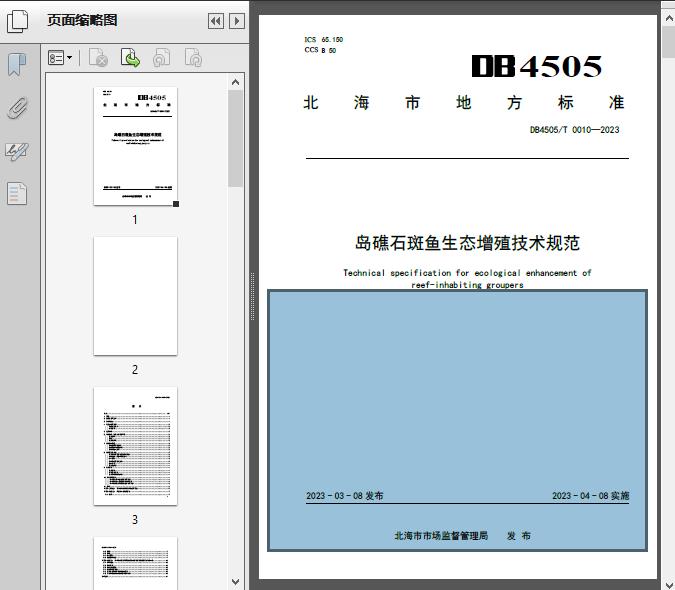
Task: Collapse the thumbnails panel with double-arrow button
Action: click(x=215, y=21)
